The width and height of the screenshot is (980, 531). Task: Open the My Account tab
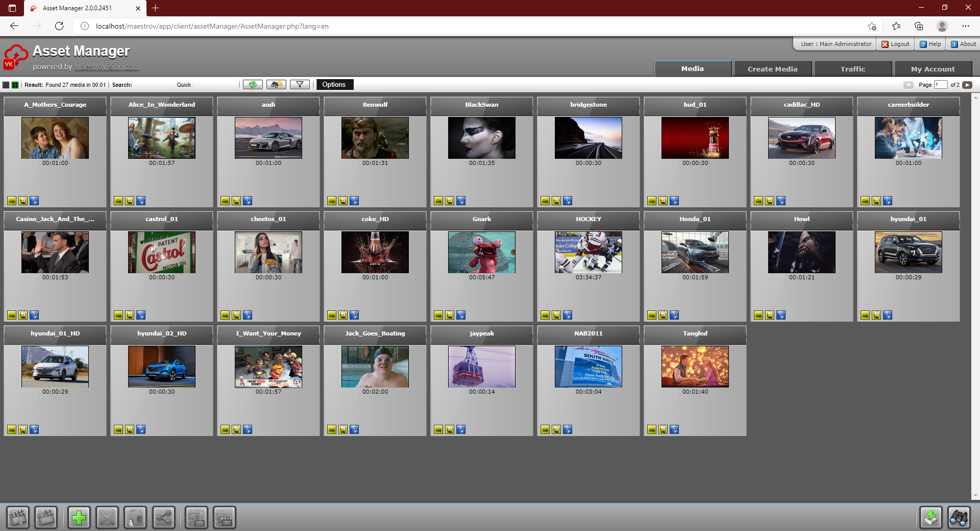coord(933,69)
